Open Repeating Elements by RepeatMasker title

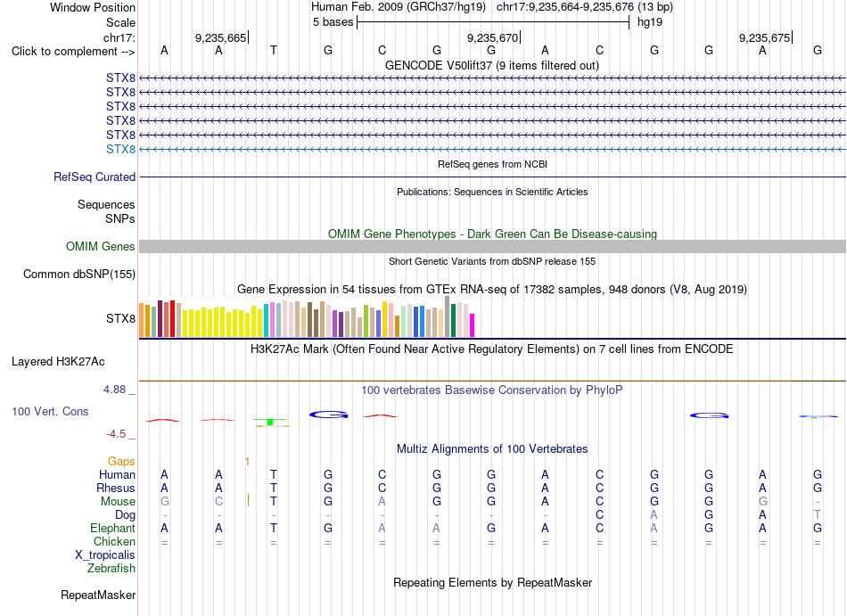coord(492,582)
